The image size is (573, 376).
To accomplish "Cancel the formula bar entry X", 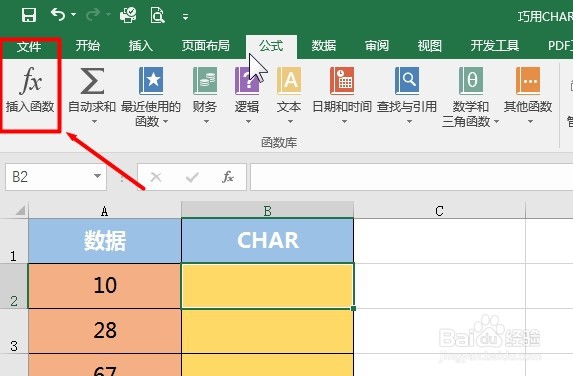I will [156, 177].
